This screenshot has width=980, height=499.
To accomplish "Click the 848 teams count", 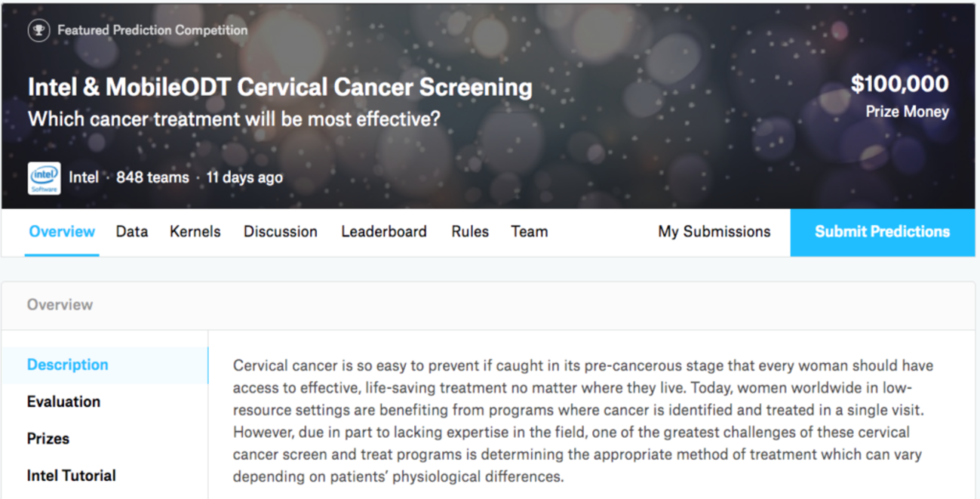I will pos(152,178).
